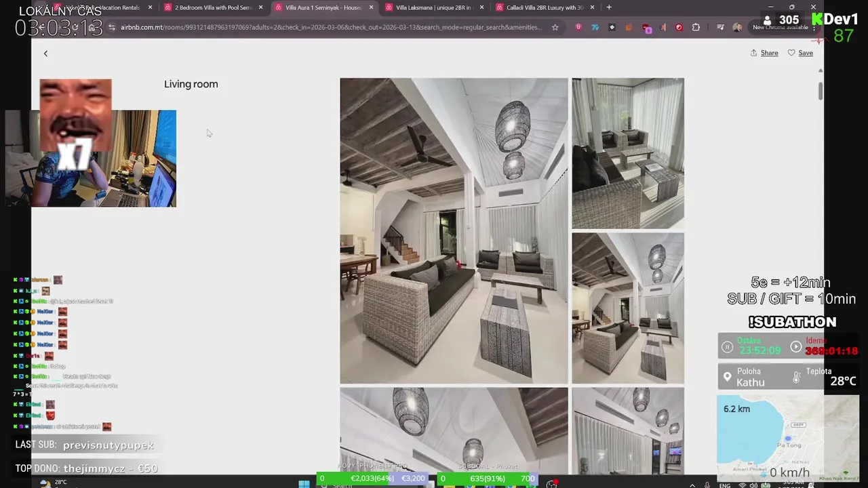Open the Share link
868x488 pixels.
tap(769, 53)
